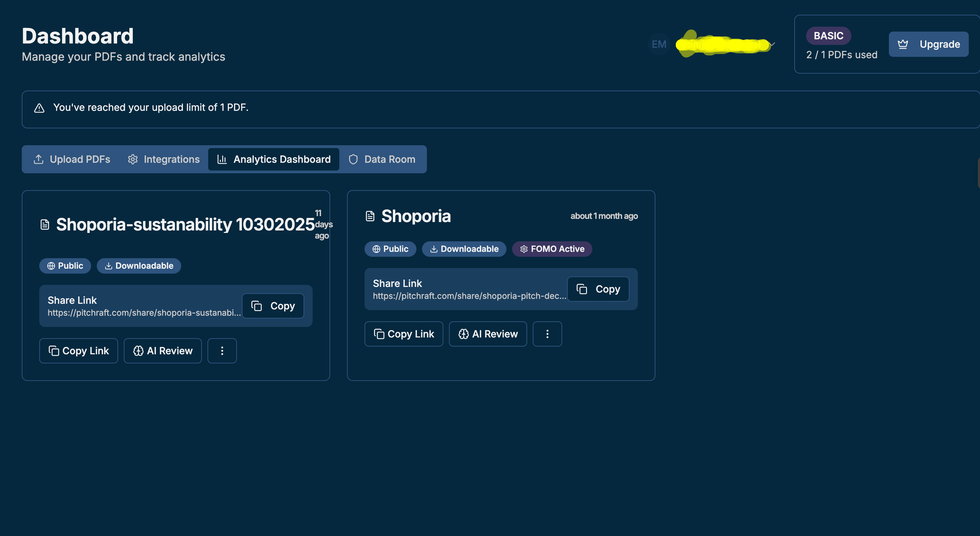
Task: Click the document icon beside the Shoporia title
Action: pyautogui.click(x=370, y=215)
